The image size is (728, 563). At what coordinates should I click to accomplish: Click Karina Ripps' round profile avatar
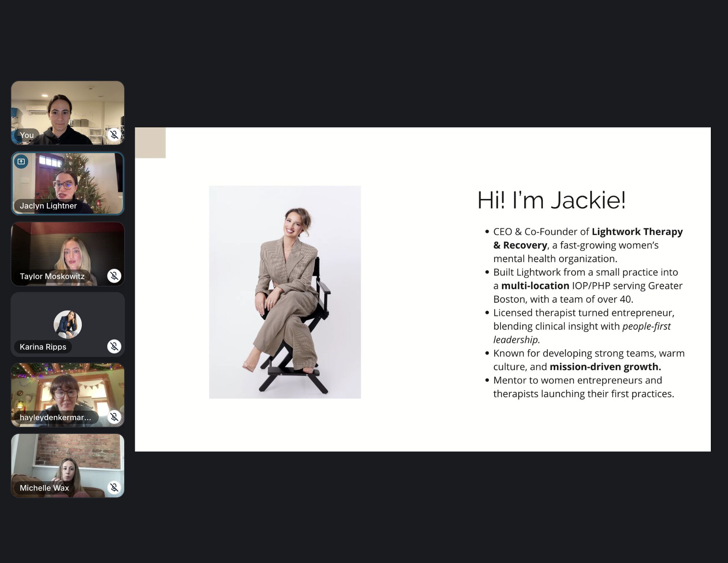[x=67, y=324]
